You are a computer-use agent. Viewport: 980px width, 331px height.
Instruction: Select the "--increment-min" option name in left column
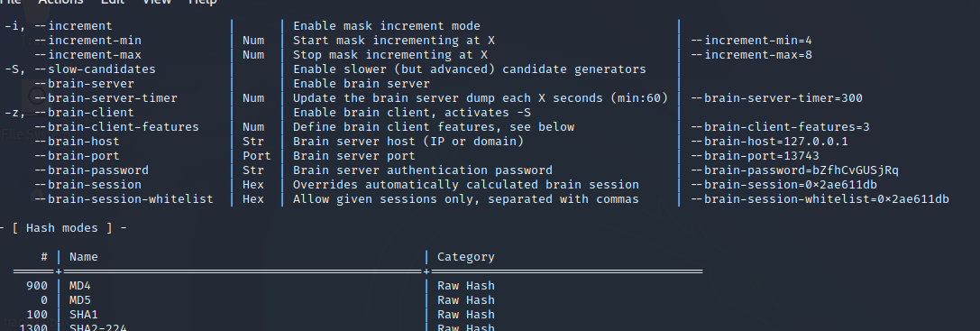pos(87,41)
